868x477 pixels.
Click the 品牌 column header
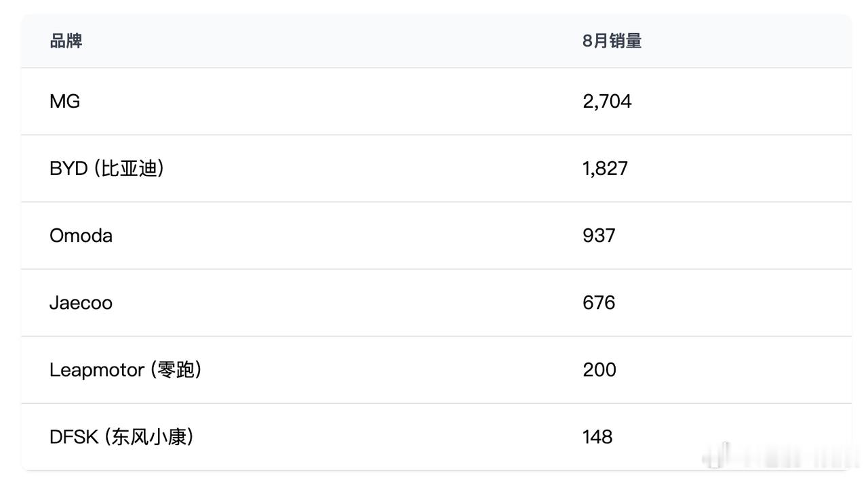[x=66, y=41]
